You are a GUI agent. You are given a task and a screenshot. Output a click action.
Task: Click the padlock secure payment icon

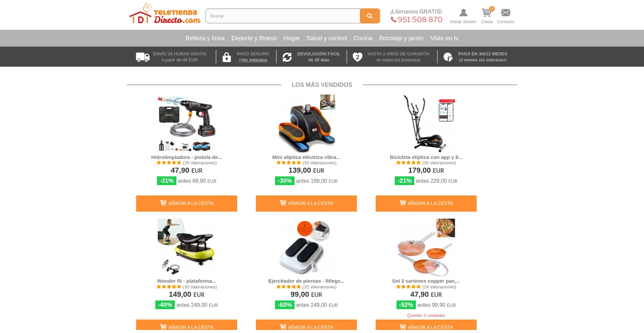point(227,57)
